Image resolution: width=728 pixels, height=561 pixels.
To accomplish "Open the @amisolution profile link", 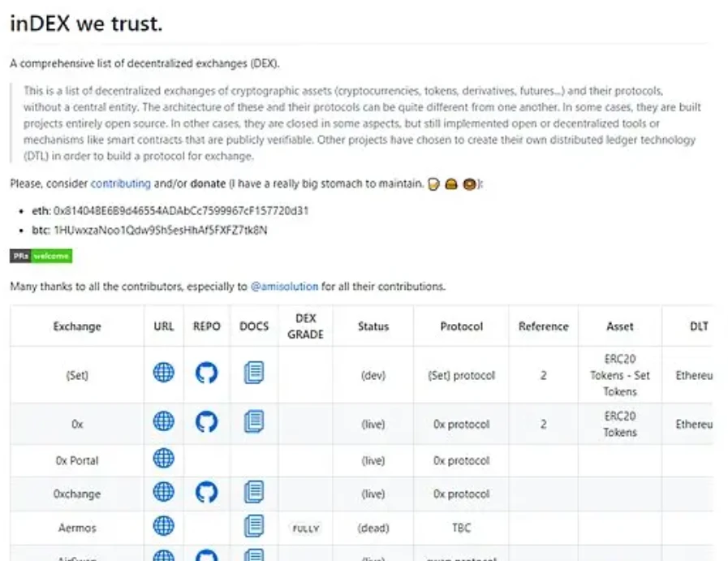I will pos(284,287).
